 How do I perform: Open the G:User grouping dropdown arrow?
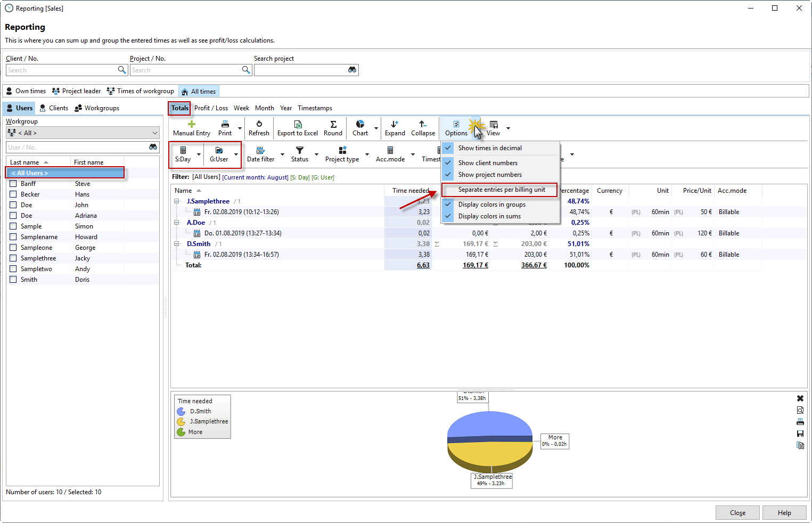click(236, 154)
